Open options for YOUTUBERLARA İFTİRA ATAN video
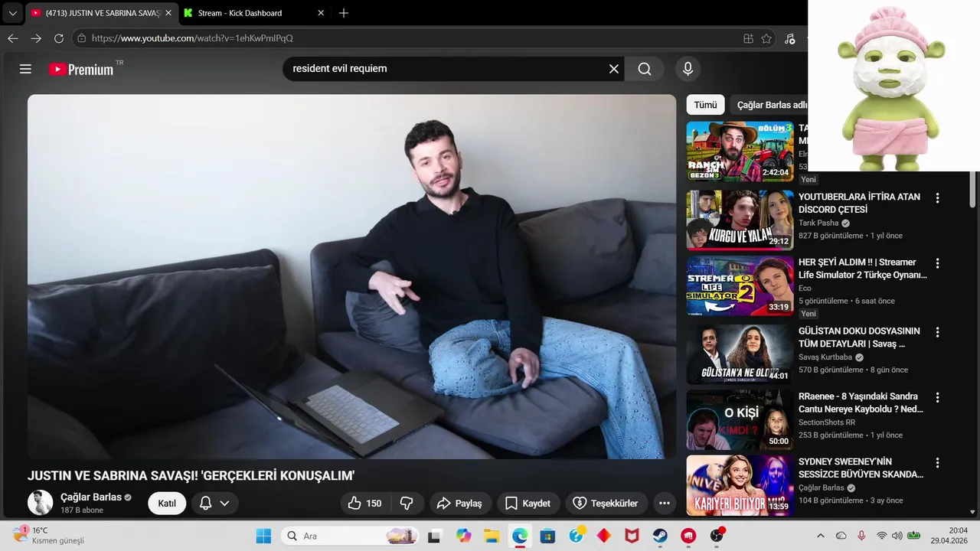980x551 pixels. click(937, 197)
